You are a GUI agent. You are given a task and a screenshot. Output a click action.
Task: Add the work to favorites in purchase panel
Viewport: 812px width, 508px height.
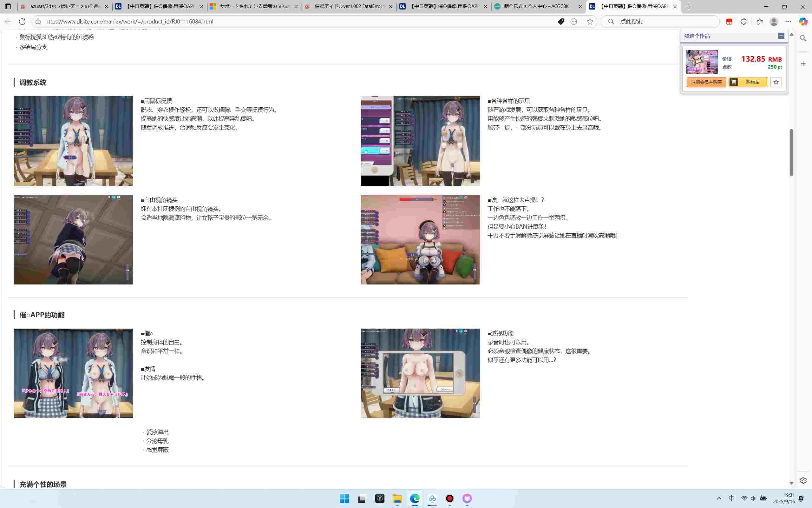(x=776, y=82)
